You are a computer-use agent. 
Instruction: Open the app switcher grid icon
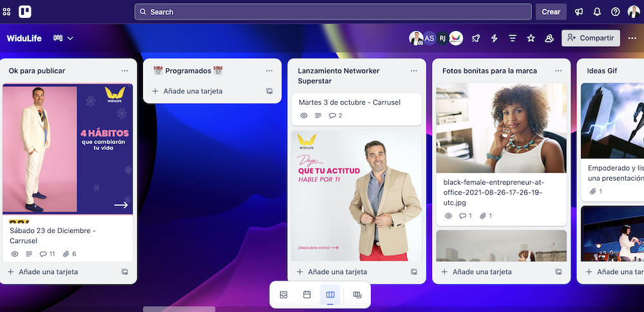(6, 12)
